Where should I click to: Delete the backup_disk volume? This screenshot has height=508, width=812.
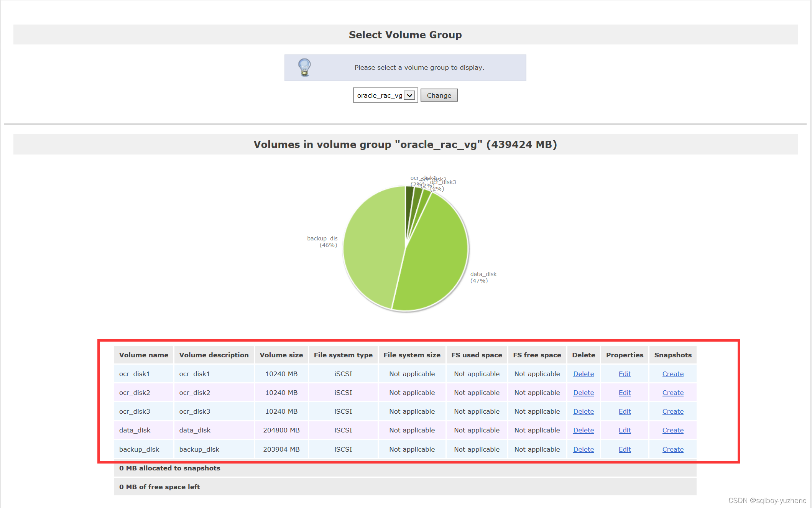[x=583, y=449]
